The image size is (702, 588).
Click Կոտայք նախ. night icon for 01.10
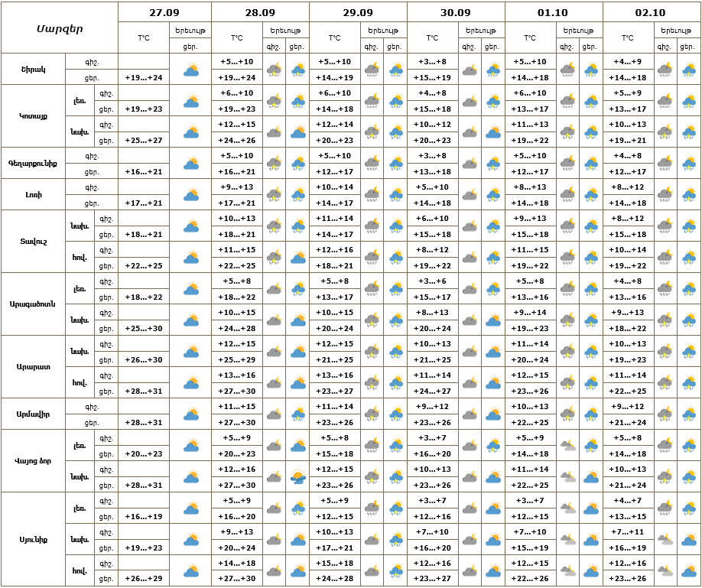[x=567, y=133]
